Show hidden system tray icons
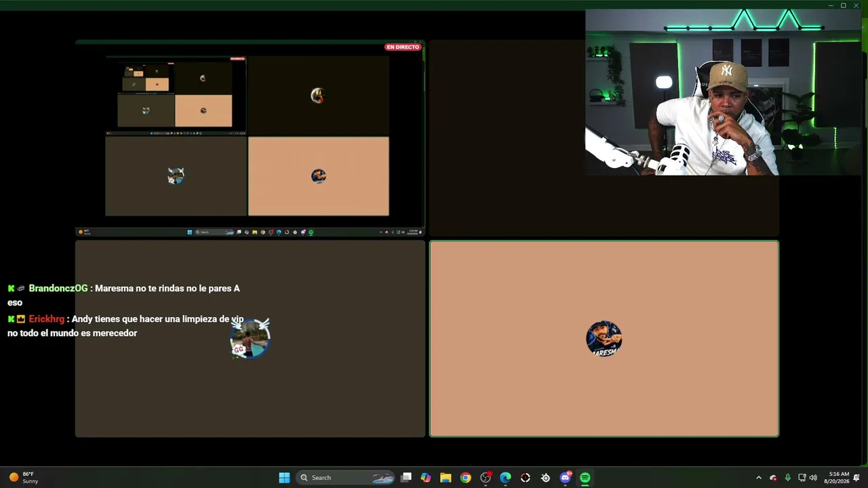This screenshot has height=488, width=868. 759,478
